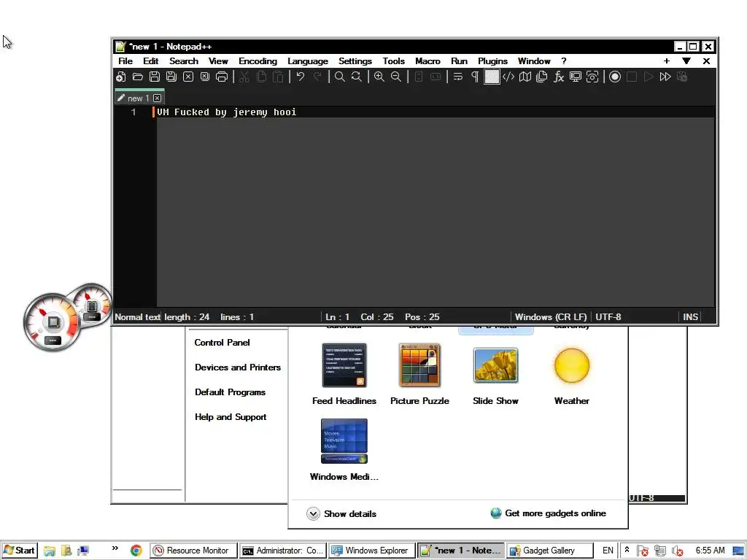Open the Plugins menu
Screen dimensions: 747x560
click(x=492, y=61)
